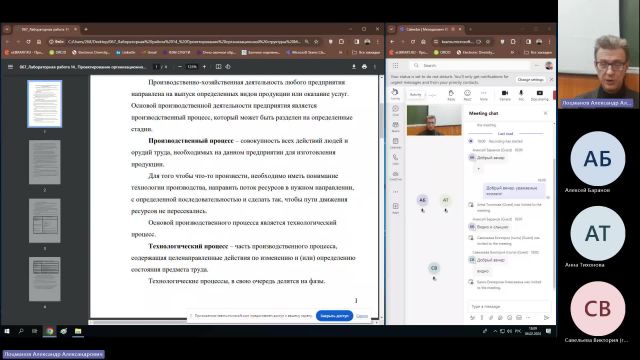Open the extensions puzzle icon in the PDF browser

(x=341, y=42)
